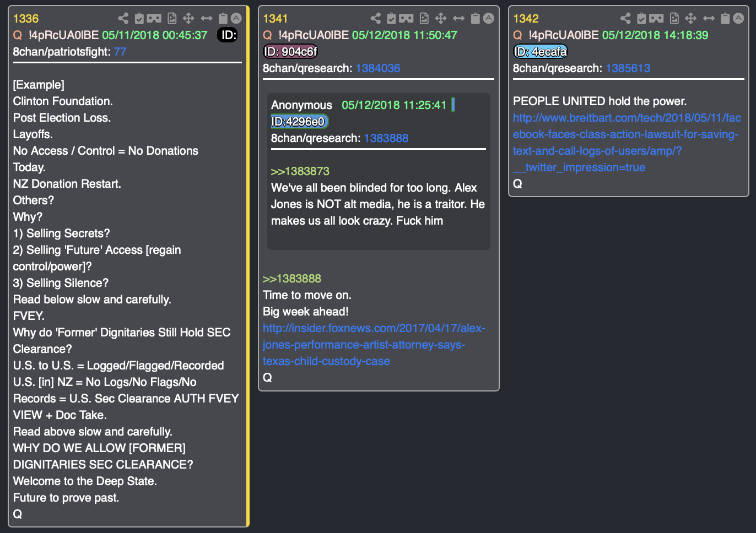Viewport: 756px width, 533px height.
Task: Toggle width using horizontal arrows on post 1341
Action: pyautogui.click(x=458, y=18)
